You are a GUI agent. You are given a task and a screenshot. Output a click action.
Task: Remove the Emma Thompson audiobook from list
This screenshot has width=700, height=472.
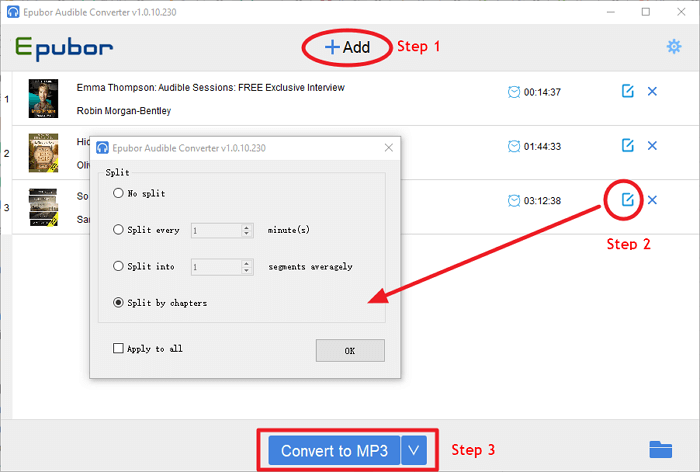(x=652, y=91)
